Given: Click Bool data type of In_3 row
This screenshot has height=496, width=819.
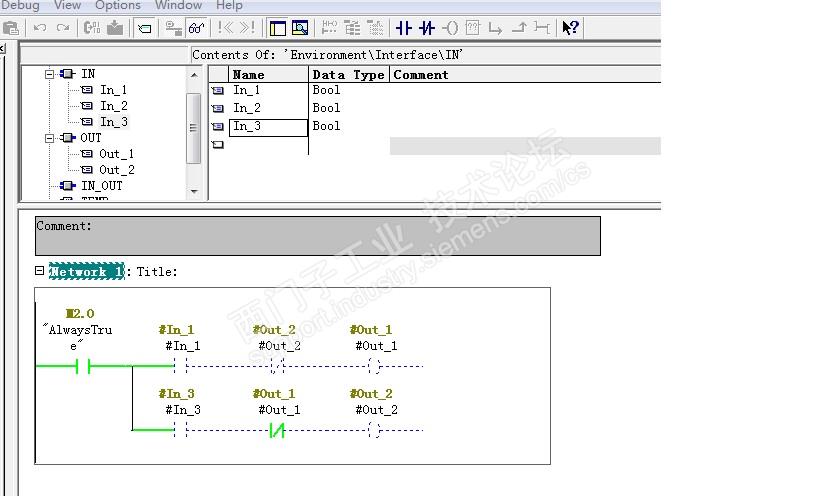Looking at the screenshot, I should pos(326,126).
